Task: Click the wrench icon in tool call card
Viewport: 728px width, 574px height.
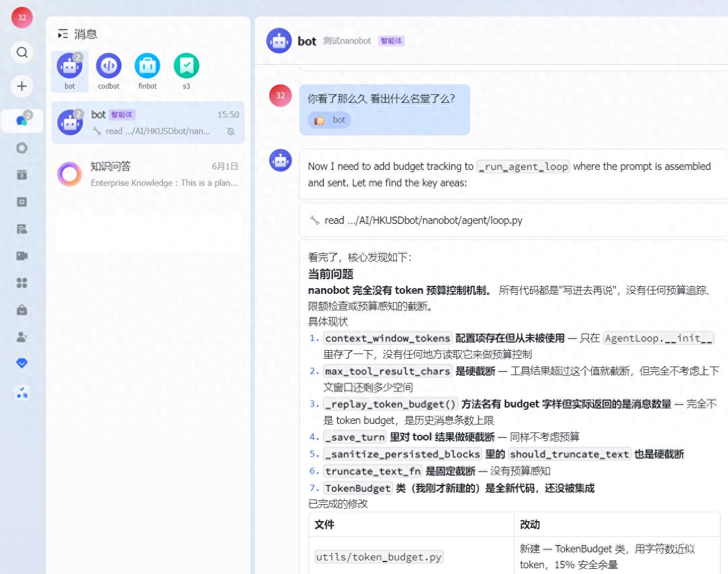Action: (x=315, y=221)
